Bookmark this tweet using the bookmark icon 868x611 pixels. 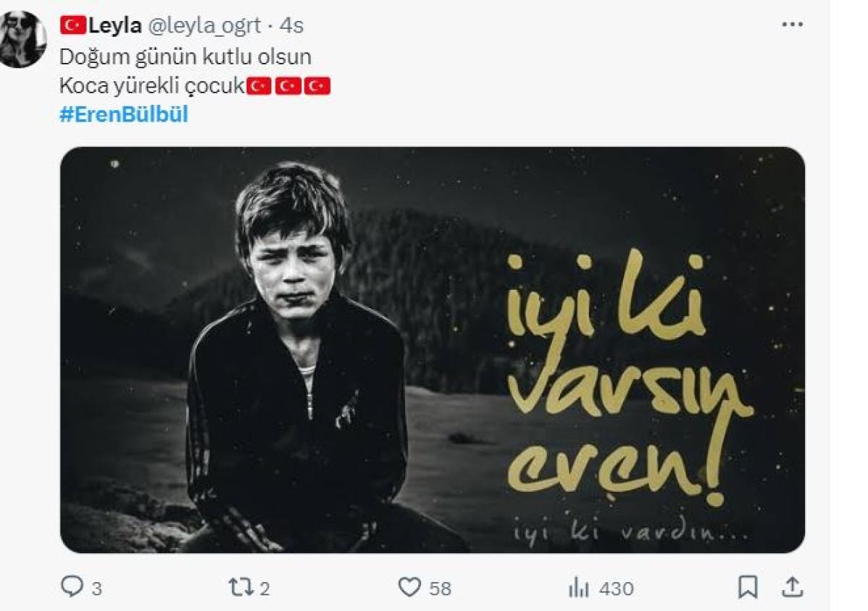[x=748, y=587]
